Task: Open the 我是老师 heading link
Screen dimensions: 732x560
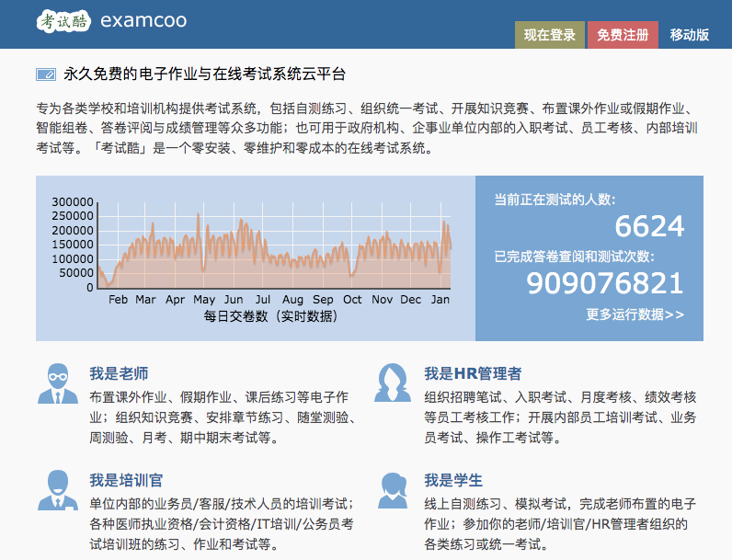Action: pos(119,373)
